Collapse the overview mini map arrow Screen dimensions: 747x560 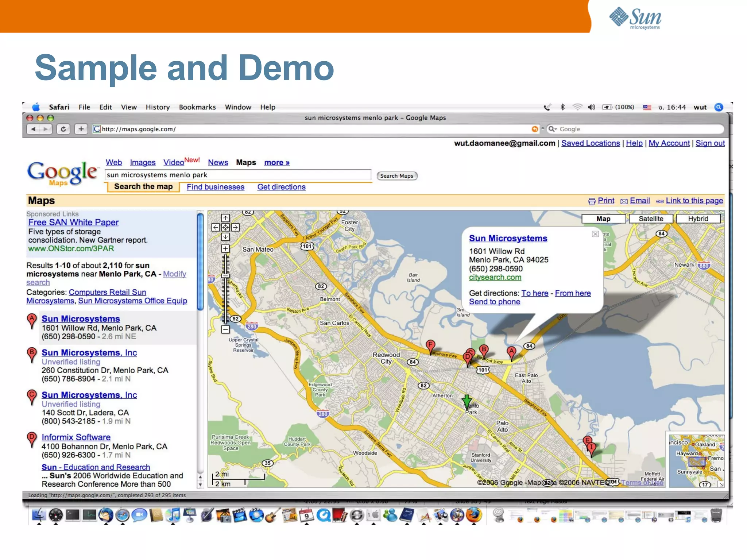[721, 484]
